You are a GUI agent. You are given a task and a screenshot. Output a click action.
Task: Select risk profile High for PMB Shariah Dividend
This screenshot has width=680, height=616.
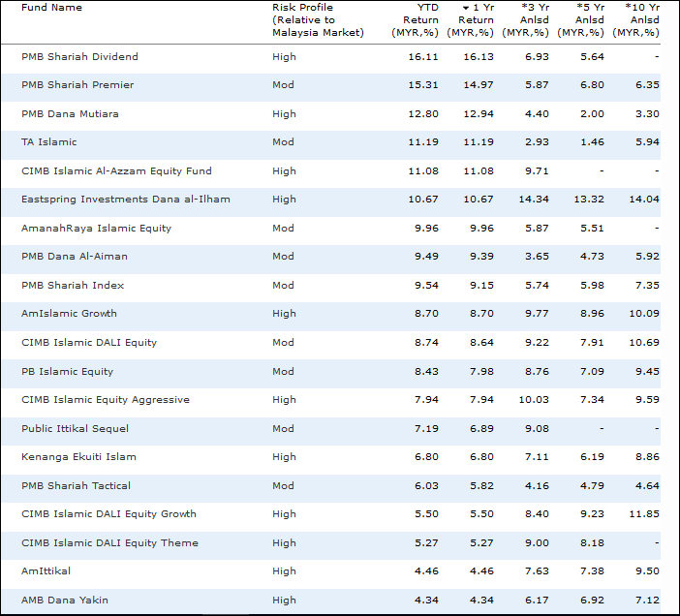point(284,57)
